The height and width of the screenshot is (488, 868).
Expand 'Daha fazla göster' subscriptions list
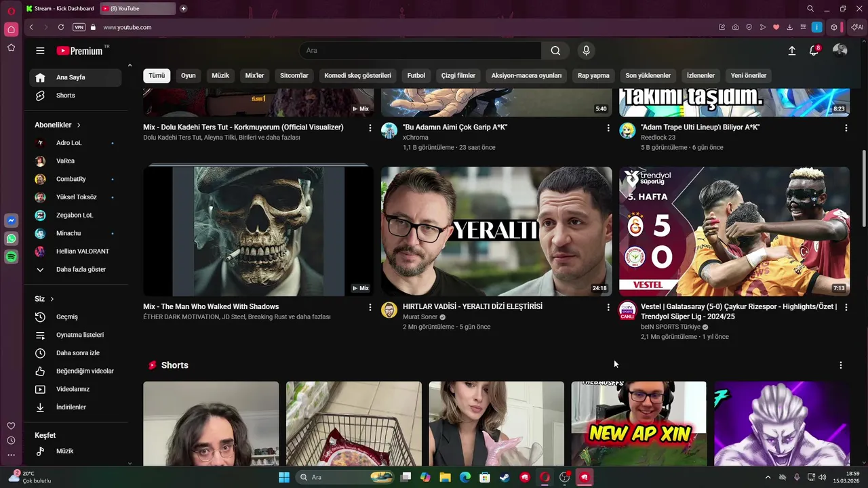point(75,269)
